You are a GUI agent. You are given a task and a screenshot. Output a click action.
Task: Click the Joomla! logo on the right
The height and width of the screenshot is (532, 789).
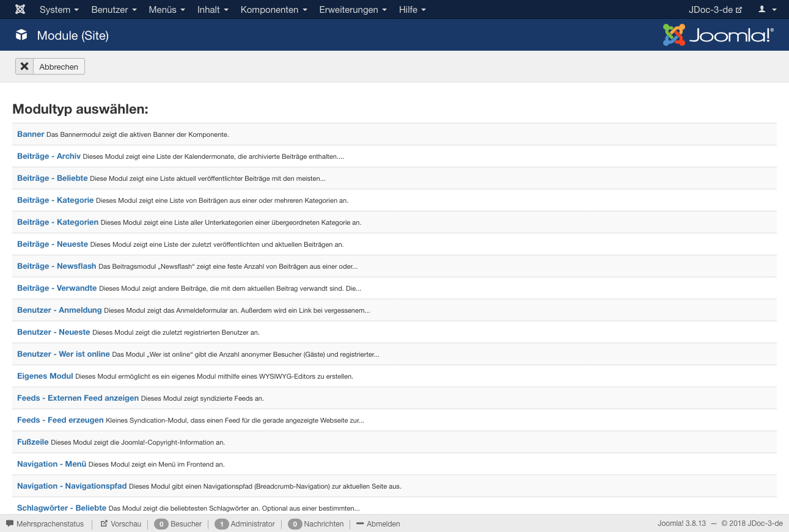coord(718,35)
